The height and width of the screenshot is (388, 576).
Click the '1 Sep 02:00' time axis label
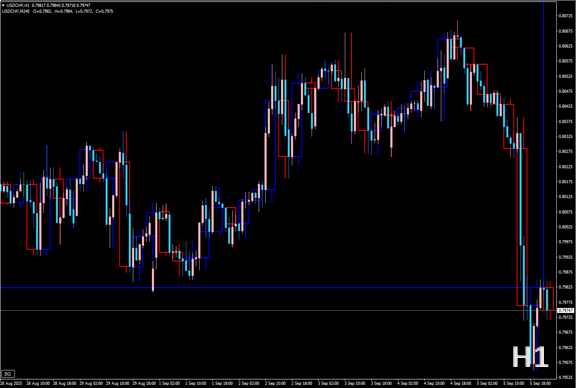(170, 383)
